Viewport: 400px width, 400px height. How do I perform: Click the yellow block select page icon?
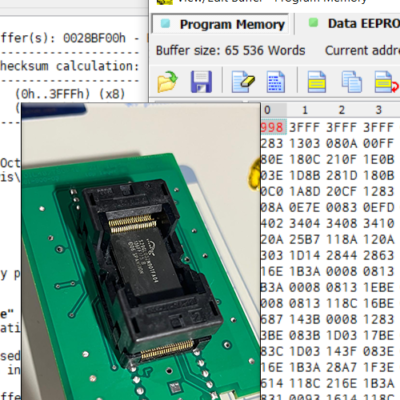[x=317, y=82]
